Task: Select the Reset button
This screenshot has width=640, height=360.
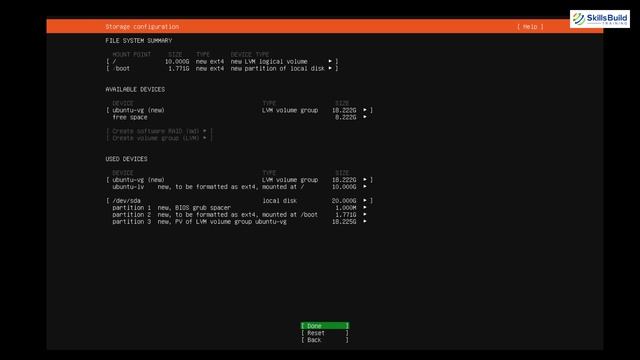Action: point(325,333)
